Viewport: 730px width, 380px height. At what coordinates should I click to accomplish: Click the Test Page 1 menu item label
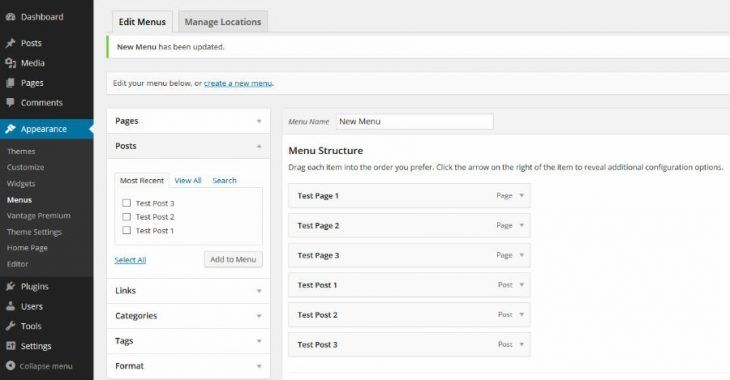pyautogui.click(x=318, y=196)
